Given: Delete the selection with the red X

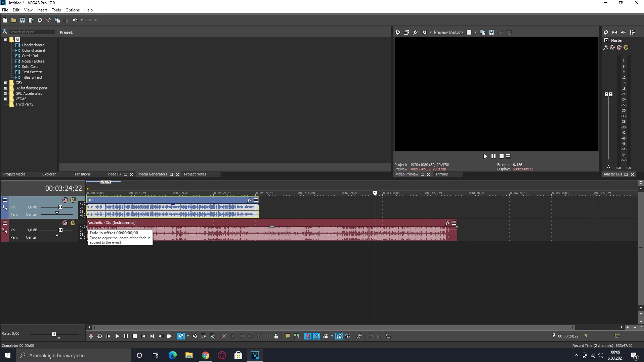Looking at the screenshot, I should click(224, 336).
